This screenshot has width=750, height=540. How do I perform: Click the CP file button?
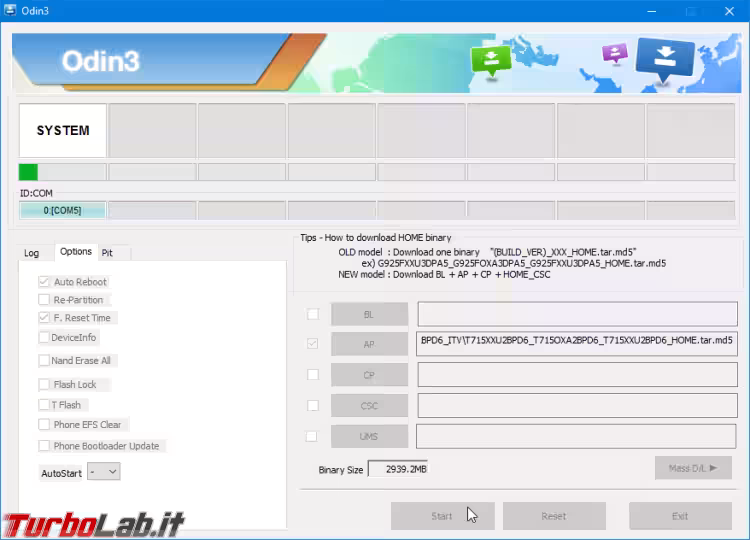pyautogui.click(x=369, y=375)
